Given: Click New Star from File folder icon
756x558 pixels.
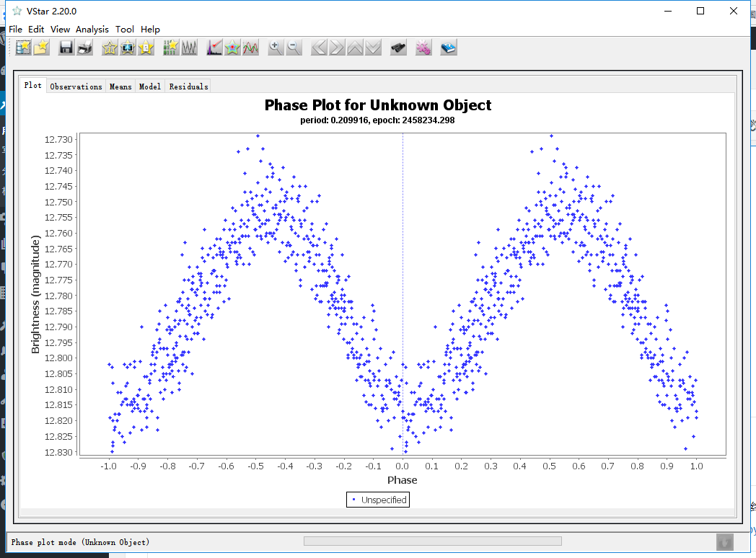Looking at the screenshot, I should (41, 48).
